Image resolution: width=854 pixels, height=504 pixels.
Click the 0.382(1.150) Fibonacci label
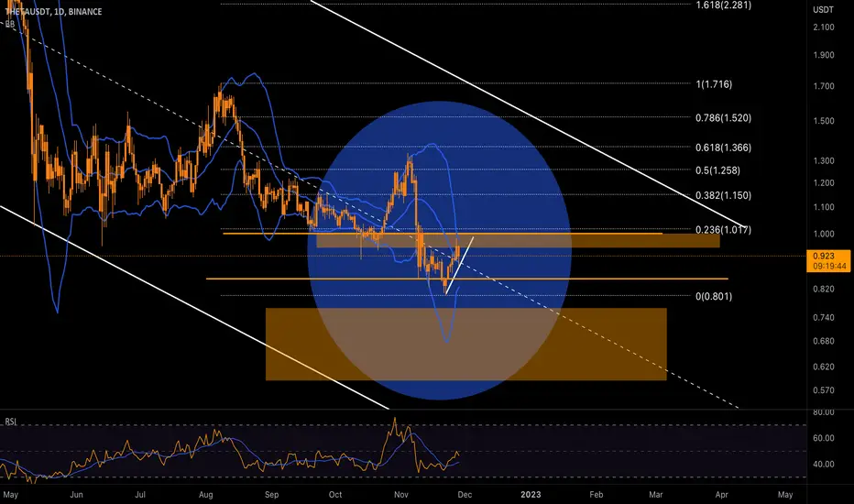click(723, 195)
